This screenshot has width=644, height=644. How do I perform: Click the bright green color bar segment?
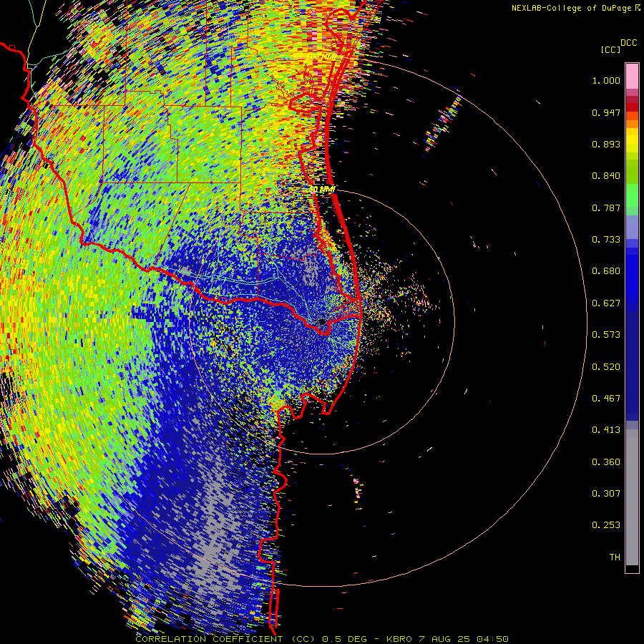(x=632, y=195)
